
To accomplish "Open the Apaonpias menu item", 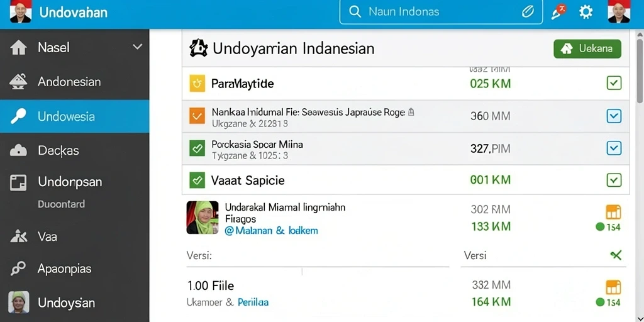I will 74,269.
